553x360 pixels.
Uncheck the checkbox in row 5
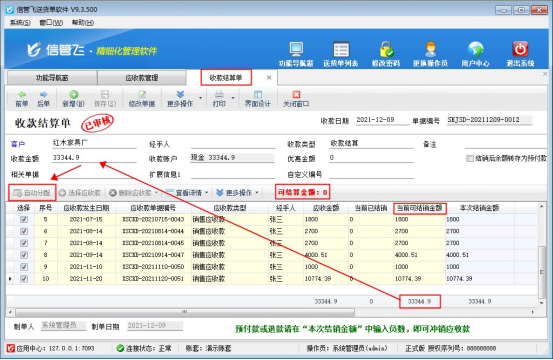(x=24, y=219)
